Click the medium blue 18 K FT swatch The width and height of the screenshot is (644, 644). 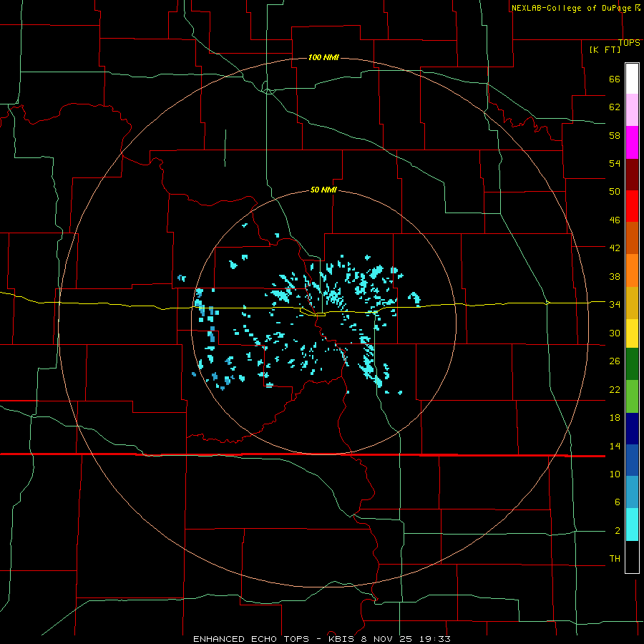[632, 460]
